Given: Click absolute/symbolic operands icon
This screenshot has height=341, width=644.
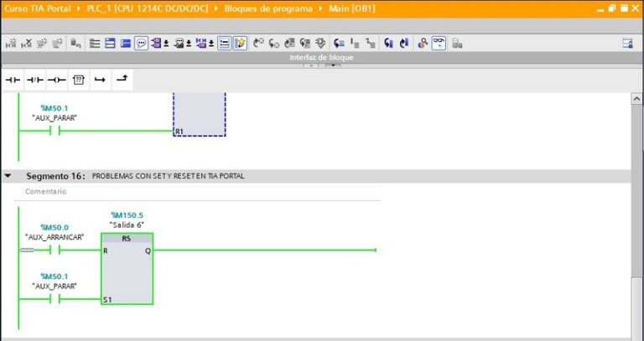Looking at the screenshot, I should (156, 43).
